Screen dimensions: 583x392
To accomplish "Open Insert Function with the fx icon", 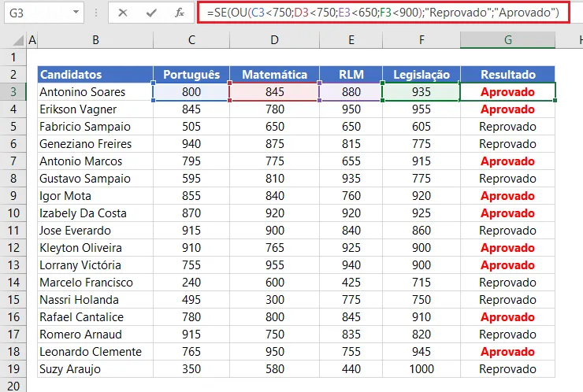I will 180,13.
